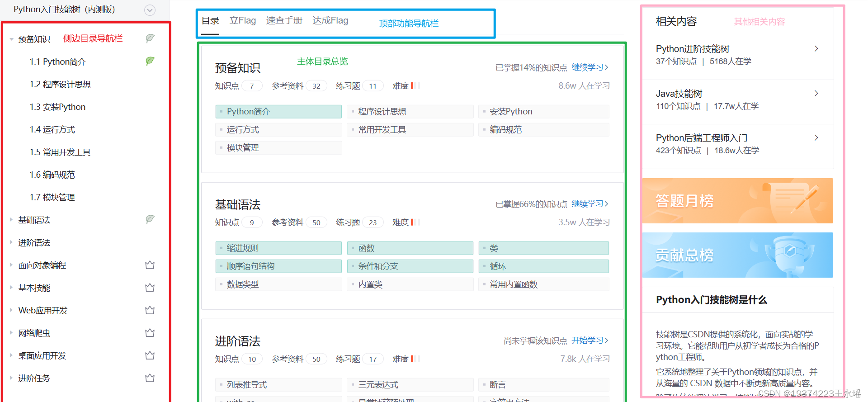This screenshot has width=868, height=402.
Task: Open the 贡献总榜 blue banner
Action: 737,255
